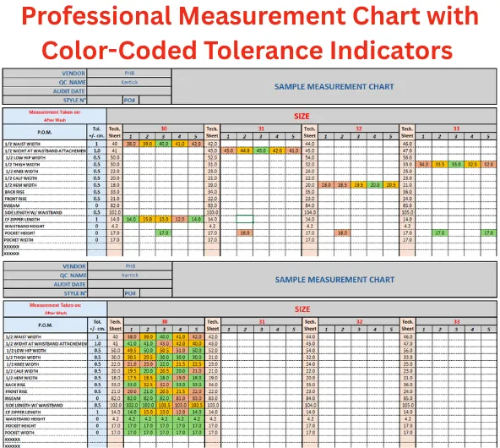Select the orange 51.0 cell
500x448 pixels.
pyautogui.click(x=181, y=351)
